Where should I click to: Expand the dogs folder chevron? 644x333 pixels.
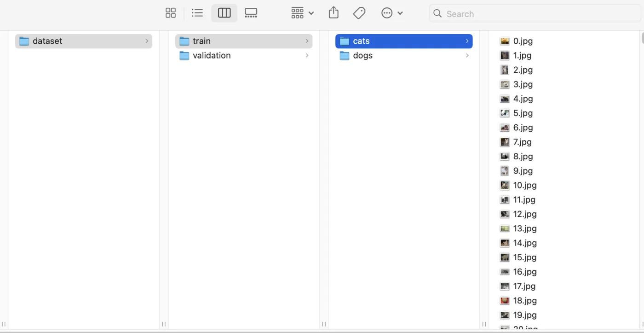(x=467, y=55)
